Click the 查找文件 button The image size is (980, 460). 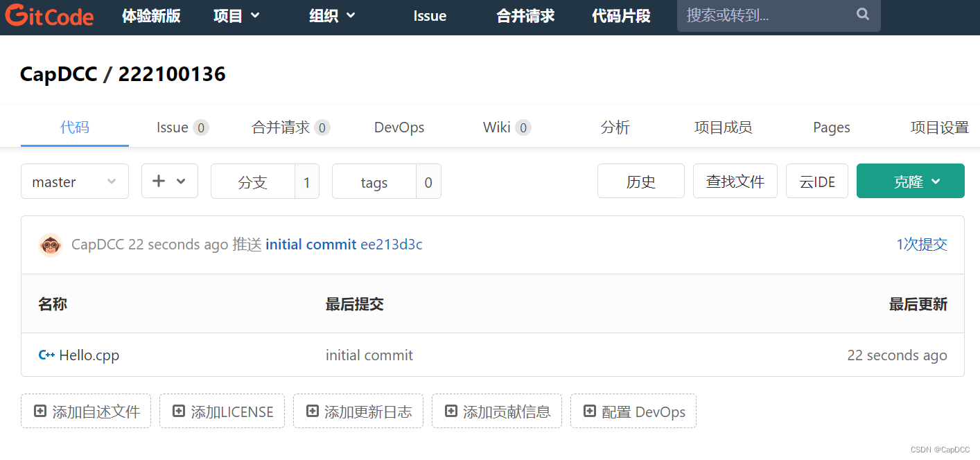pos(735,182)
